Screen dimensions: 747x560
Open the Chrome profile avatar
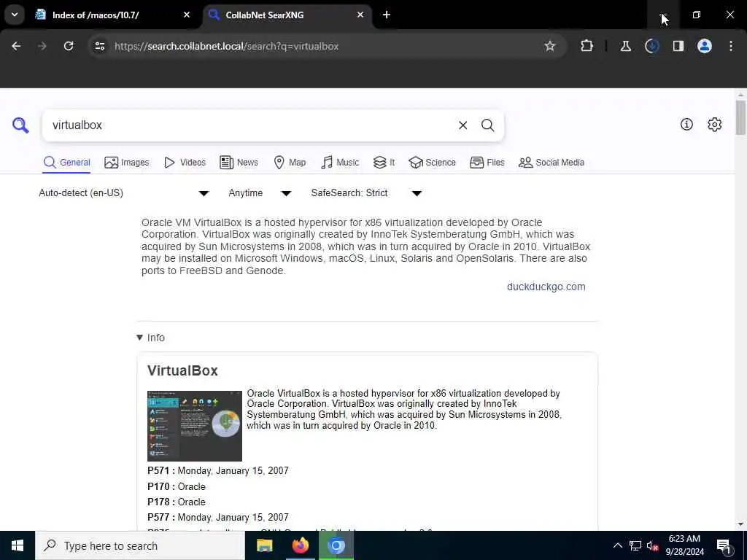coord(704,46)
